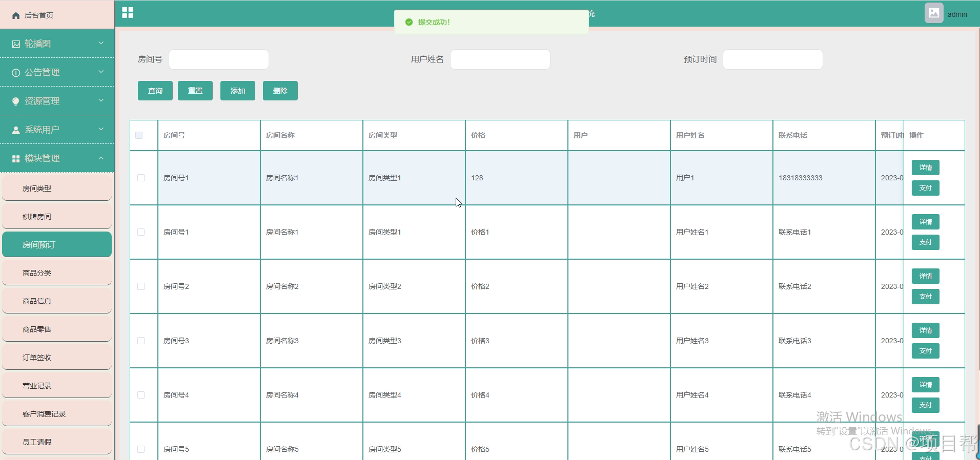Click the home icon beside 后台首页
The width and height of the screenshot is (980, 460).
16,15
